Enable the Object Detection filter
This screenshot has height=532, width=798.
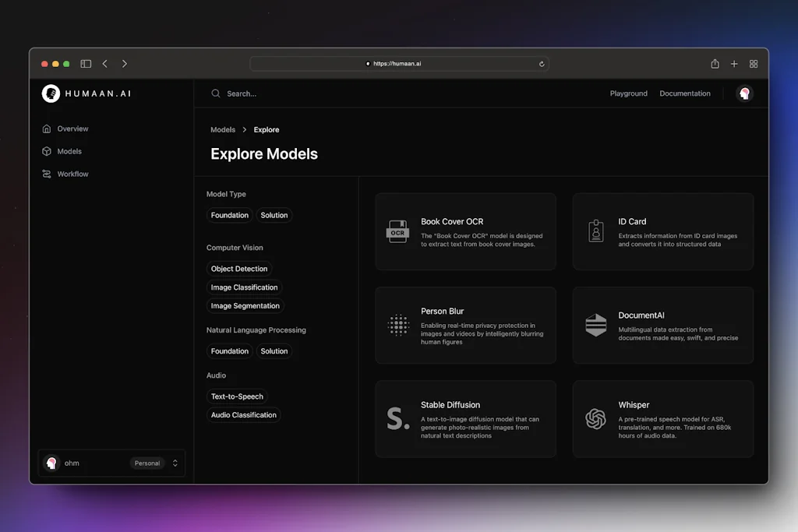click(239, 268)
